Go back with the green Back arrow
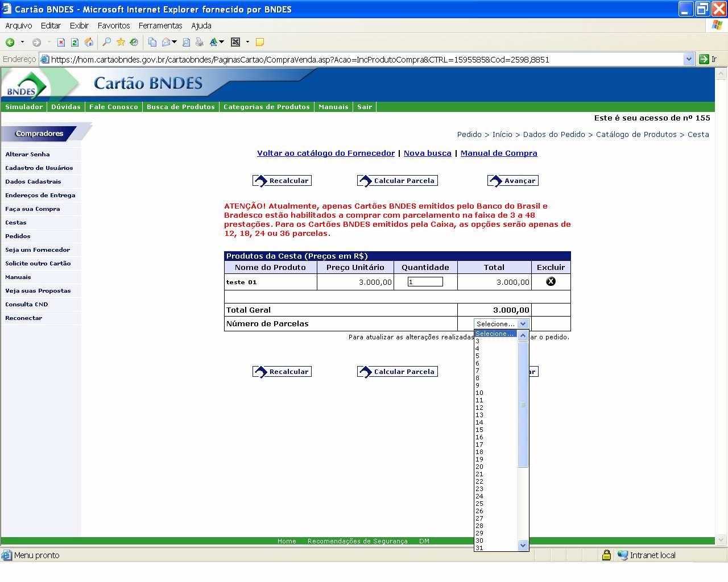Screen dimensions: 728x582 coord(10,42)
